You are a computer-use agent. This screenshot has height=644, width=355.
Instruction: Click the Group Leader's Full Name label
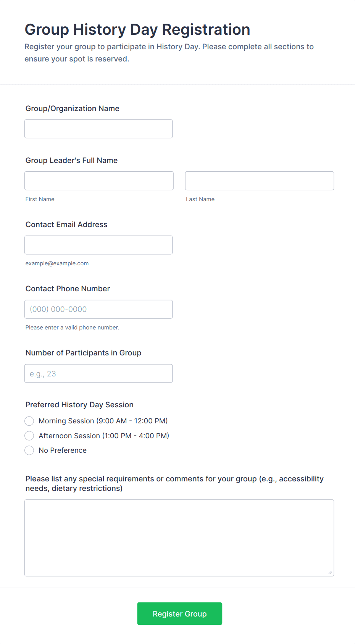click(71, 160)
